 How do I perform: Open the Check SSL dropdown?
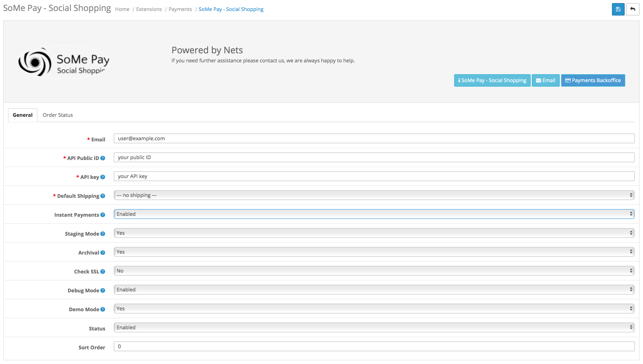point(374,271)
